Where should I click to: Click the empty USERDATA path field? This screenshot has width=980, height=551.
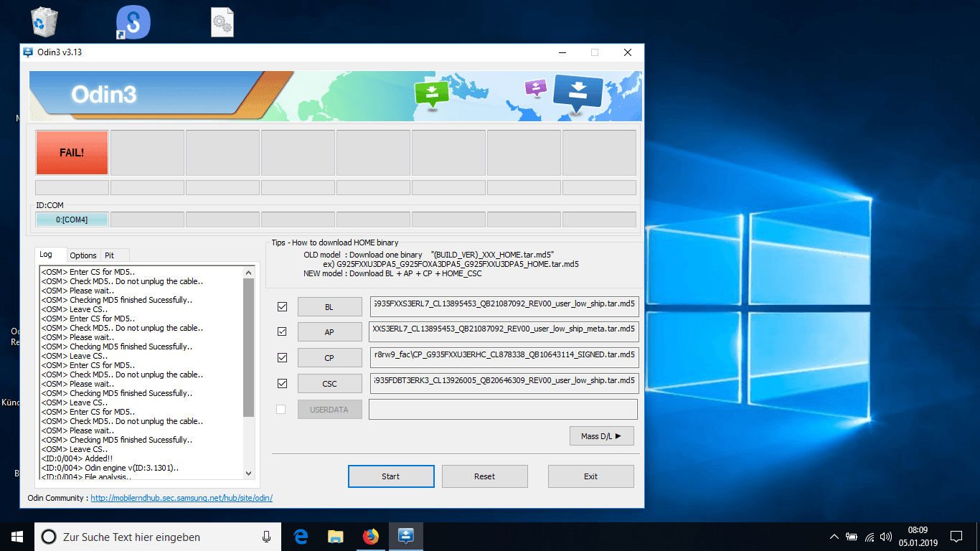[x=504, y=409]
